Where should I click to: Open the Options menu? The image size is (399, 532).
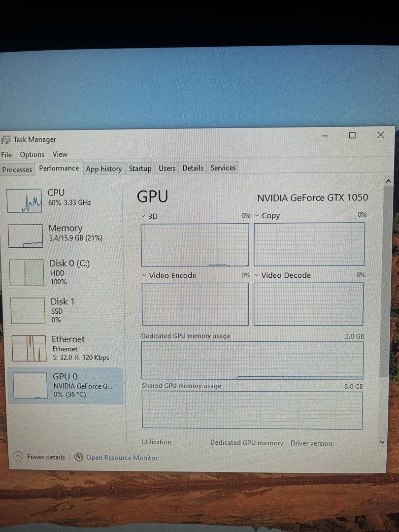(x=32, y=155)
